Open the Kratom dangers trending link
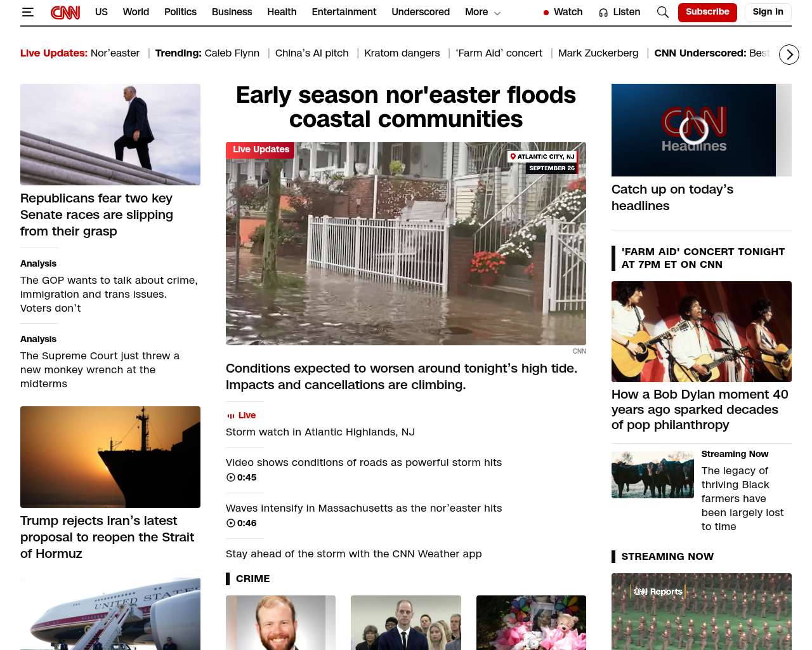Viewport: 812px width, 650px height. point(402,53)
